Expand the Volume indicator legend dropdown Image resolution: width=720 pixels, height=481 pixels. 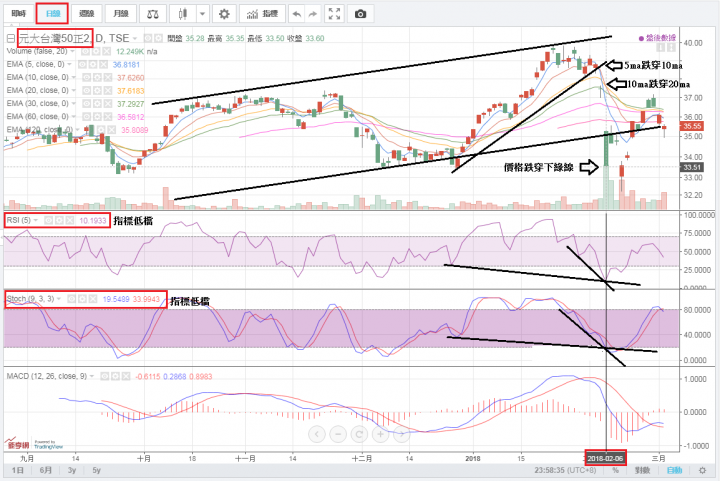point(73,51)
